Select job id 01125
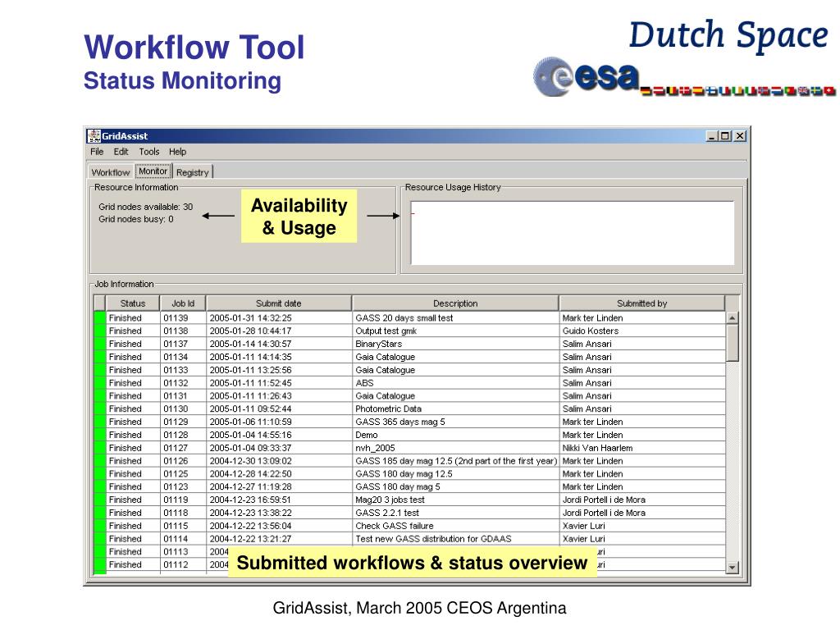This screenshot has width=840, height=630. 183,473
